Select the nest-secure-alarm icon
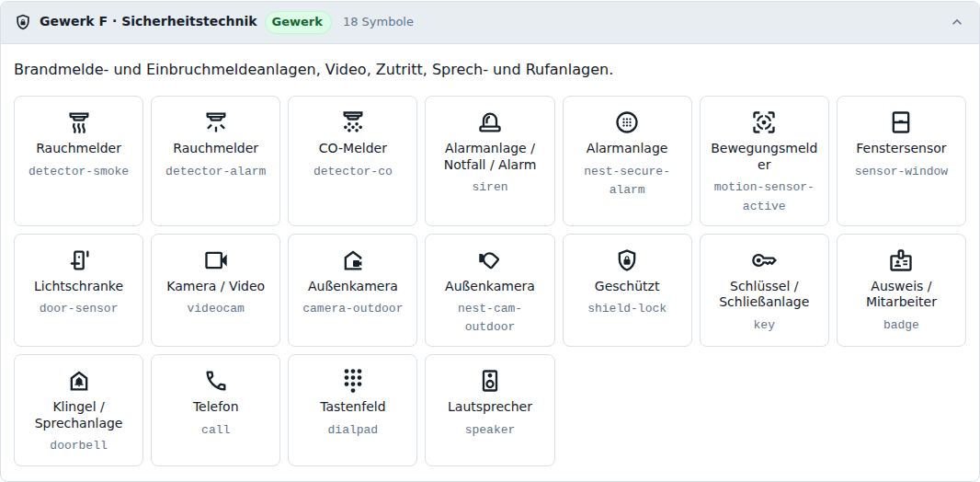 (x=627, y=122)
